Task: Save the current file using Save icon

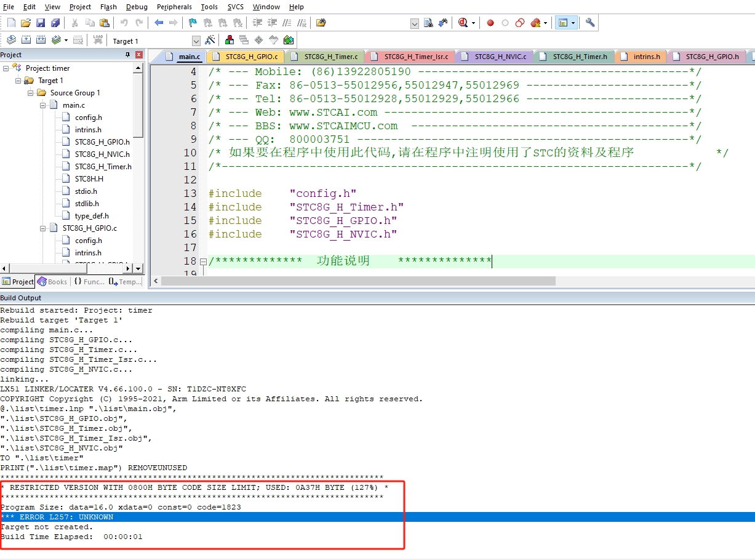Action: (41, 23)
